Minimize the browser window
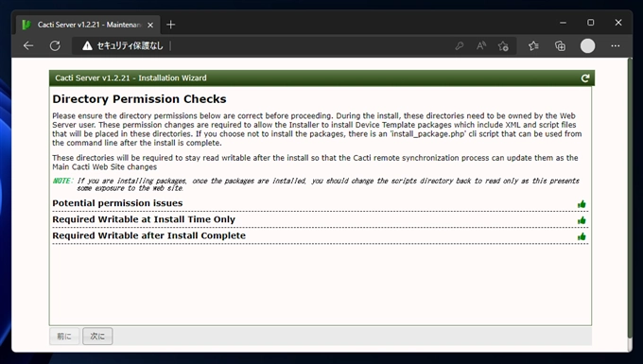Screen dimensions: 643x364 563,23
